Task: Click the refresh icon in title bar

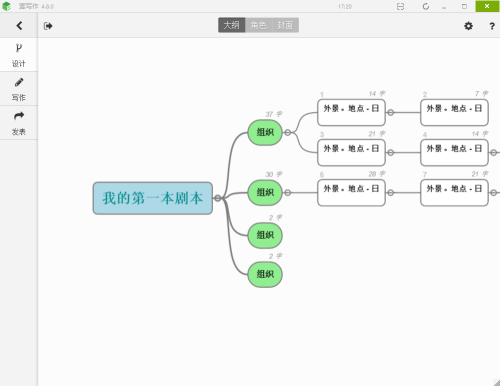Action: point(426,6)
